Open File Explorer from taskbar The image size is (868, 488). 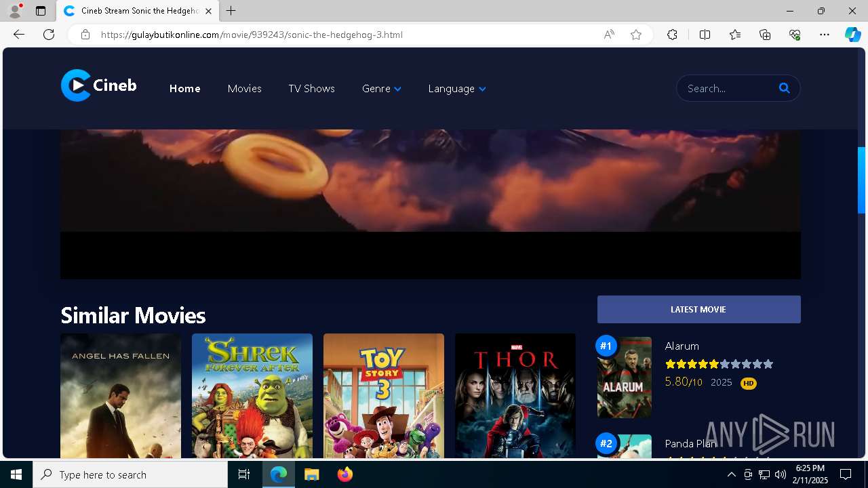point(312,474)
